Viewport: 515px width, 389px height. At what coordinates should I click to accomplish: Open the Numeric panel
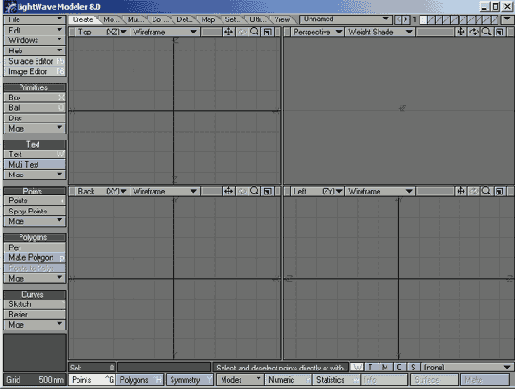coord(288,380)
